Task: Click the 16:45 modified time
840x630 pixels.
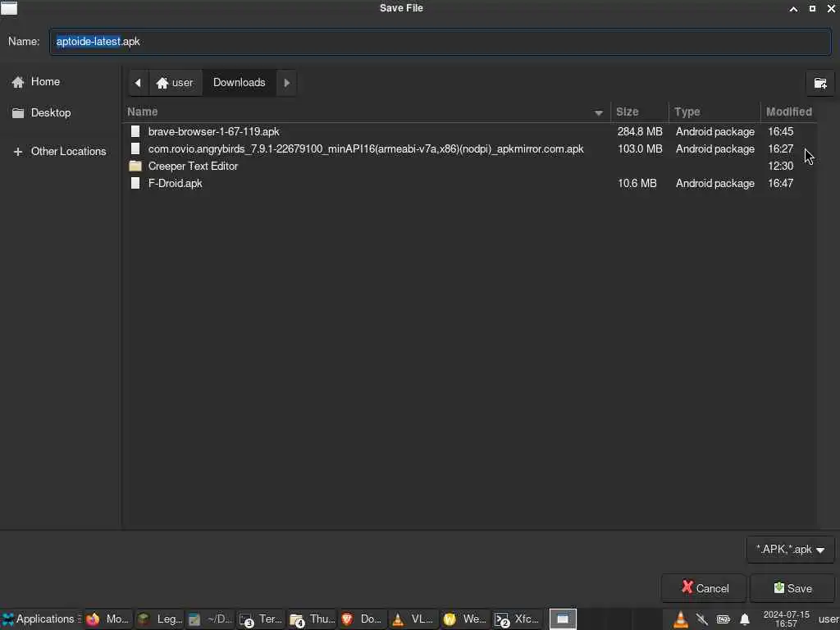Action: tap(781, 132)
